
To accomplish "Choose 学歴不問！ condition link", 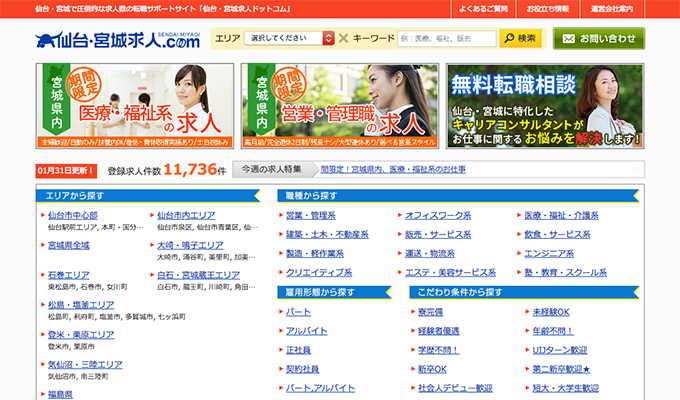I will click(x=438, y=350).
